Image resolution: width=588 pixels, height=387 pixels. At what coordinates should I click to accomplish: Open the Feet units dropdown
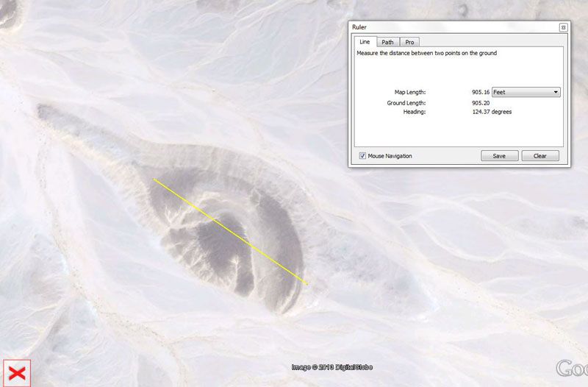pyautogui.click(x=526, y=92)
